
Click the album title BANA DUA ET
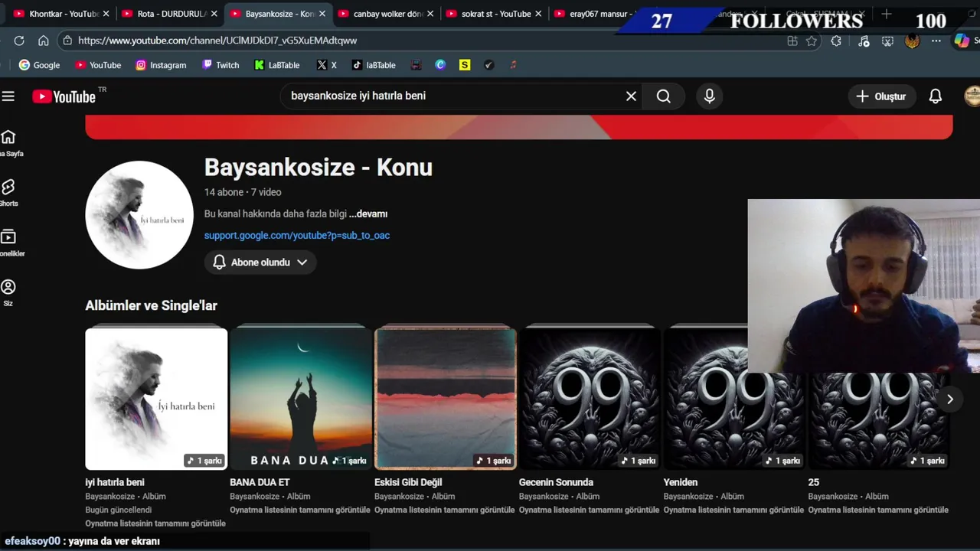tap(260, 482)
